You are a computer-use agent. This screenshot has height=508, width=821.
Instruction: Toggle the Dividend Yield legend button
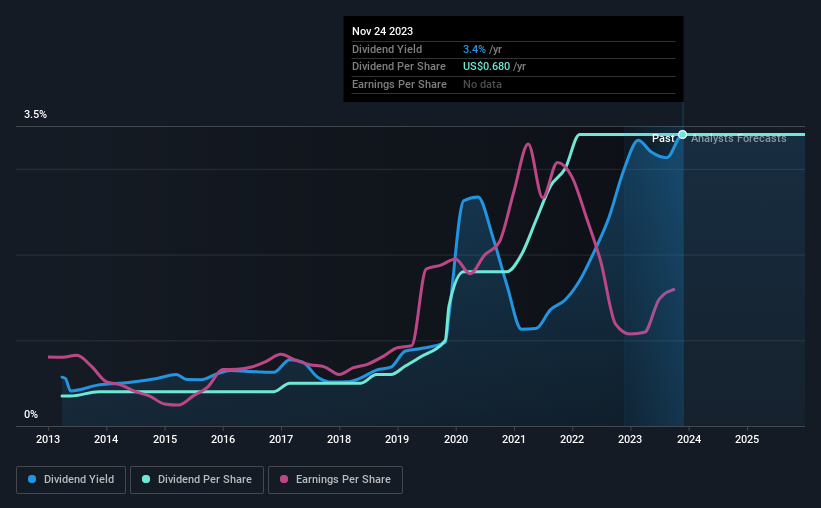click(x=71, y=480)
